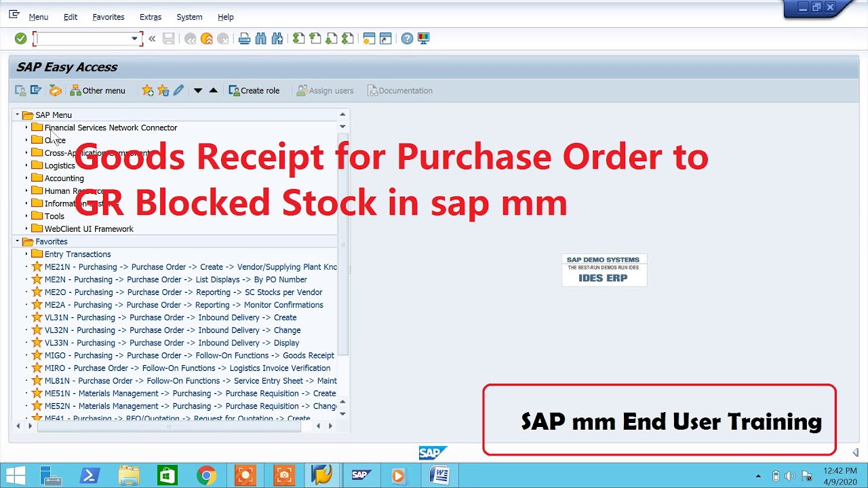The width and height of the screenshot is (868, 488).
Task: Expand the Financial Services Network Connector folder
Action: pos(26,127)
